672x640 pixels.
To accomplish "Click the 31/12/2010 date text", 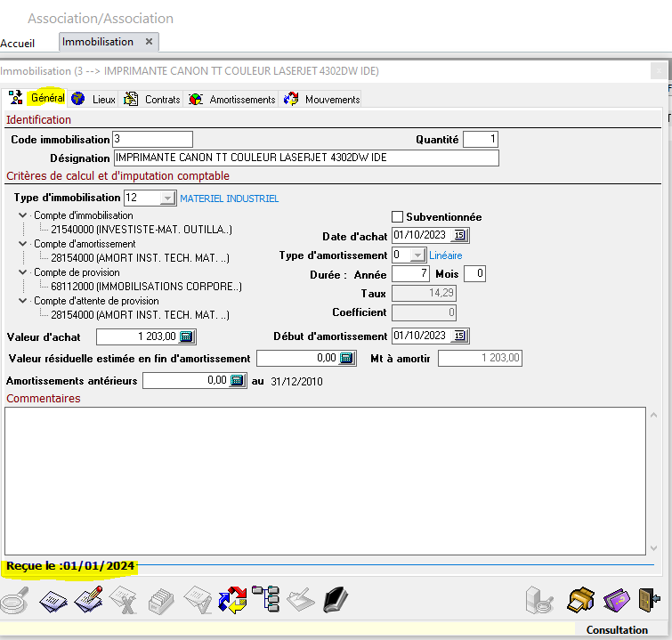I will pyautogui.click(x=296, y=382).
